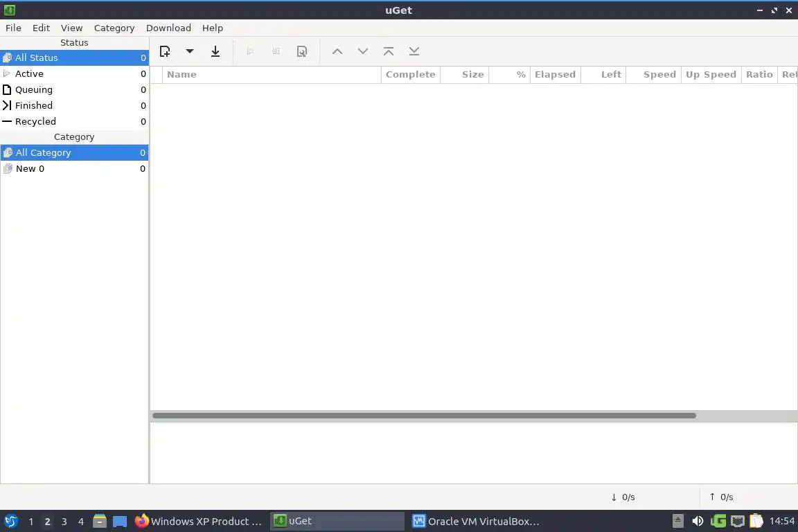The height and width of the screenshot is (532, 798).
Task: Open the View menu
Action: 72,28
